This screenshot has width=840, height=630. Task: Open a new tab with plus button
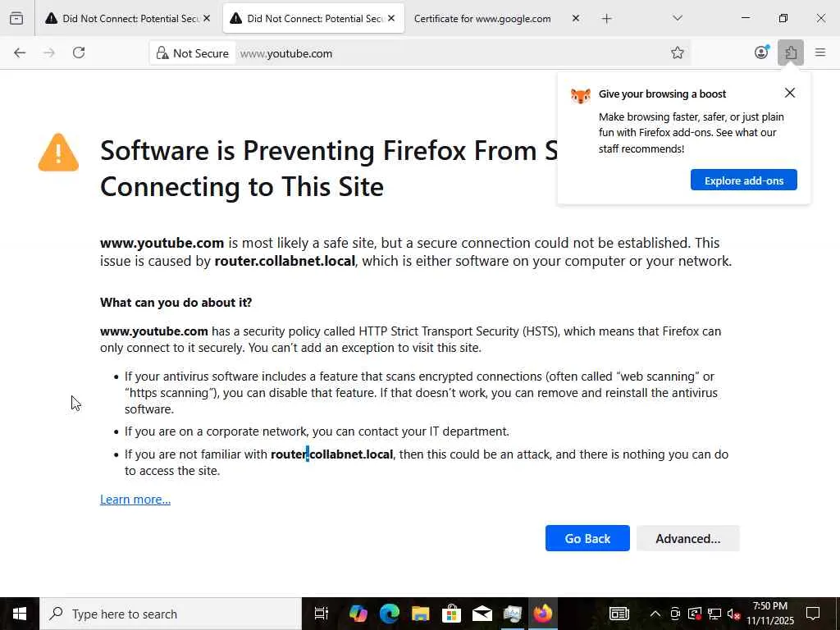tap(606, 18)
